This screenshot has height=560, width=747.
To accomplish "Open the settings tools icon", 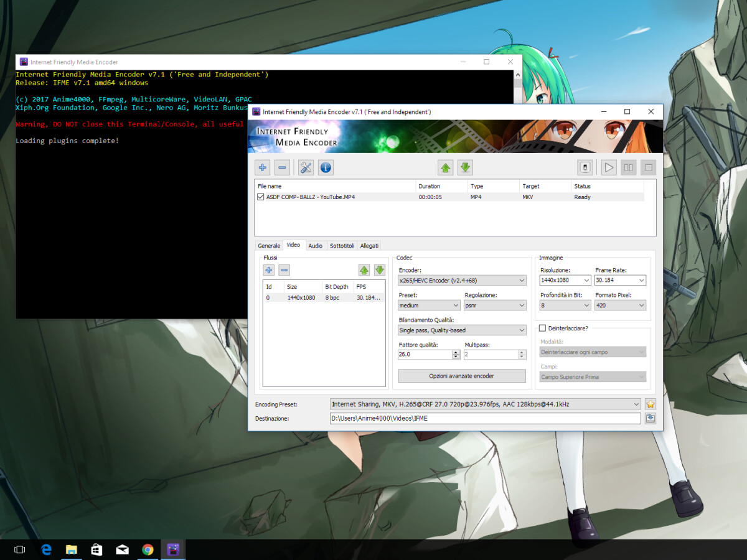I will pos(306,167).
